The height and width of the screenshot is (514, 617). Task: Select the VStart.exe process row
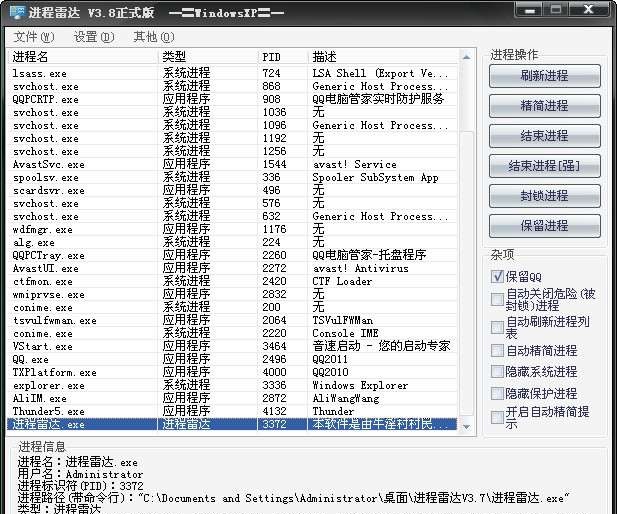click(x=232, y=346)
